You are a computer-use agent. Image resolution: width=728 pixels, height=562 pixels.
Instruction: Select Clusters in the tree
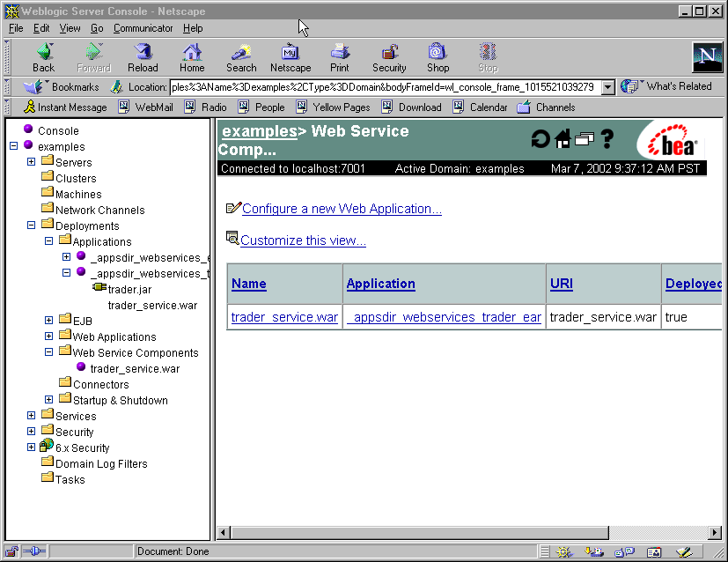pyautogui.click(x=76, y=178)
